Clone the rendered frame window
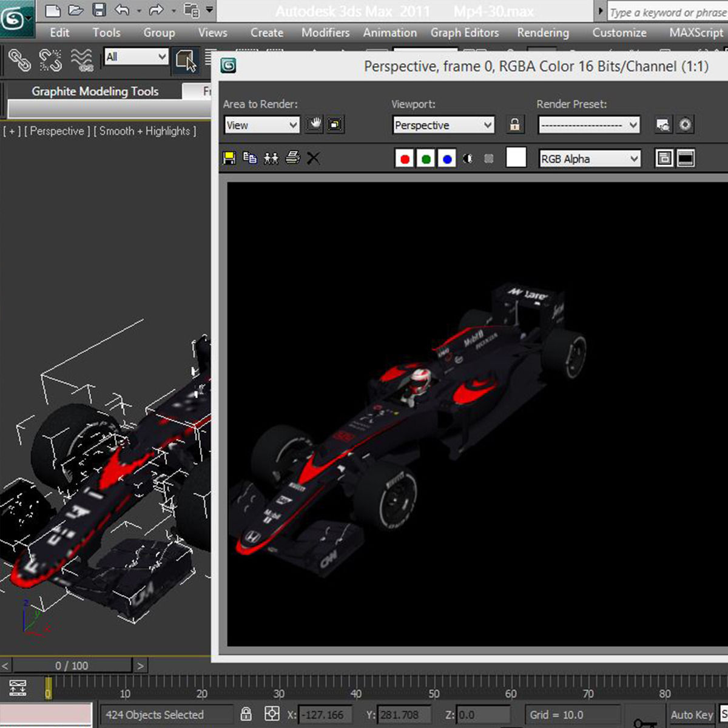 [x=271, y=158]
